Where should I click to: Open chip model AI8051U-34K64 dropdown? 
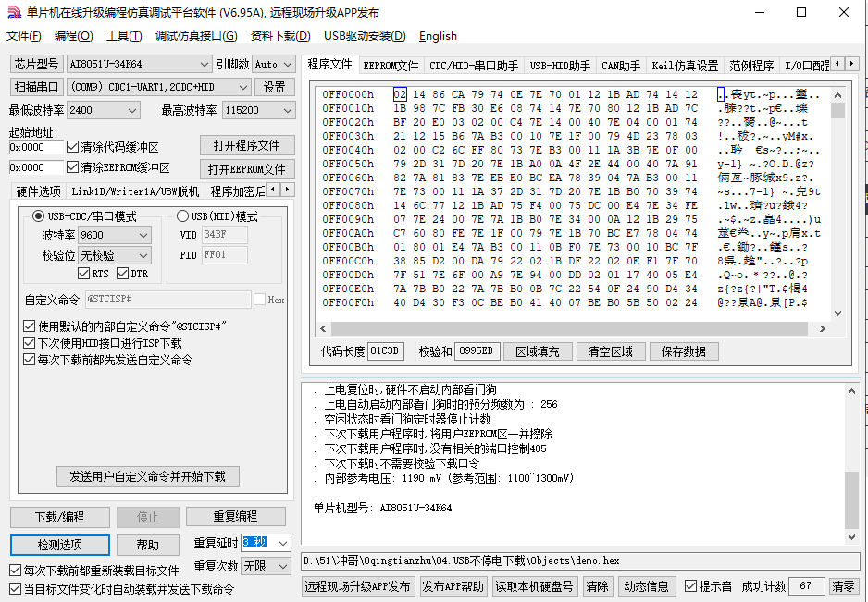point(139,64)
